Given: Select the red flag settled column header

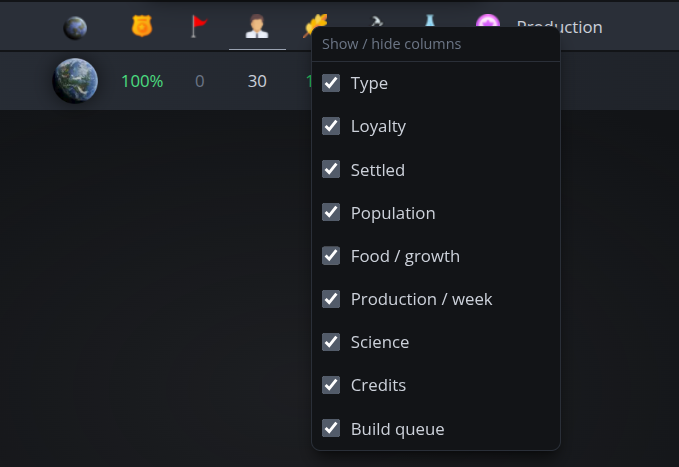Looking at the screenshot, I should pyautogui.click(x=199, y=26).
